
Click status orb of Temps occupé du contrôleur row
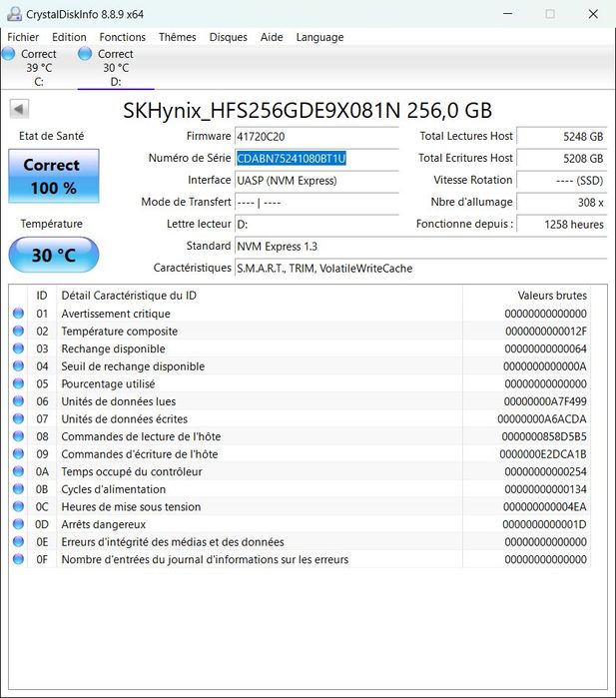pos(18,471)
